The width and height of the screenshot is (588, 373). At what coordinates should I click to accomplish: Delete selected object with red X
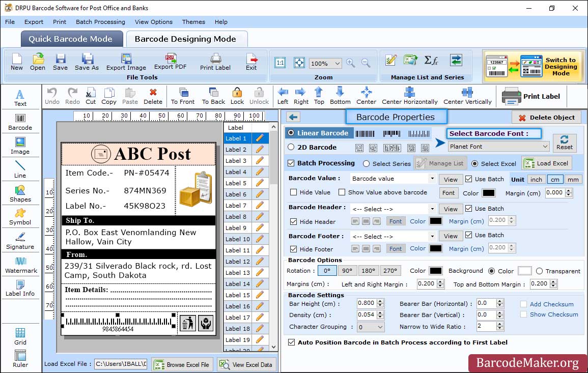(153, 96)
